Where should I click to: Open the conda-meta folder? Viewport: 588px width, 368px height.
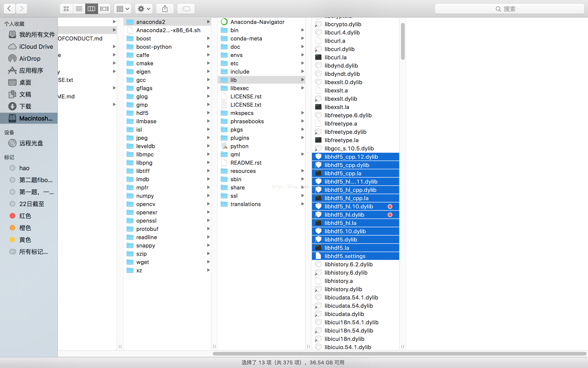261,38
